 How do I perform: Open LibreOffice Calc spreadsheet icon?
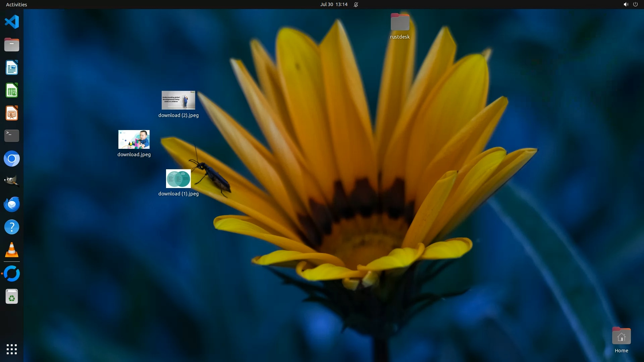tap(12, 90)
